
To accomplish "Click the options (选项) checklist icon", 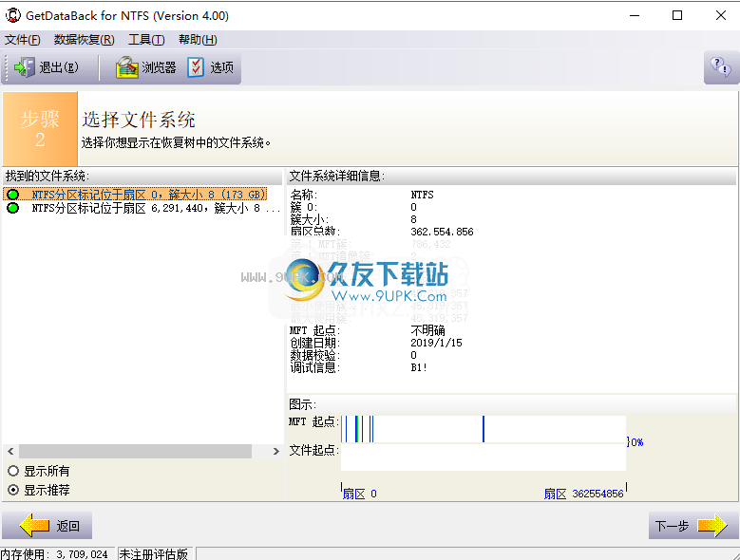I will (x=196, y=67).
